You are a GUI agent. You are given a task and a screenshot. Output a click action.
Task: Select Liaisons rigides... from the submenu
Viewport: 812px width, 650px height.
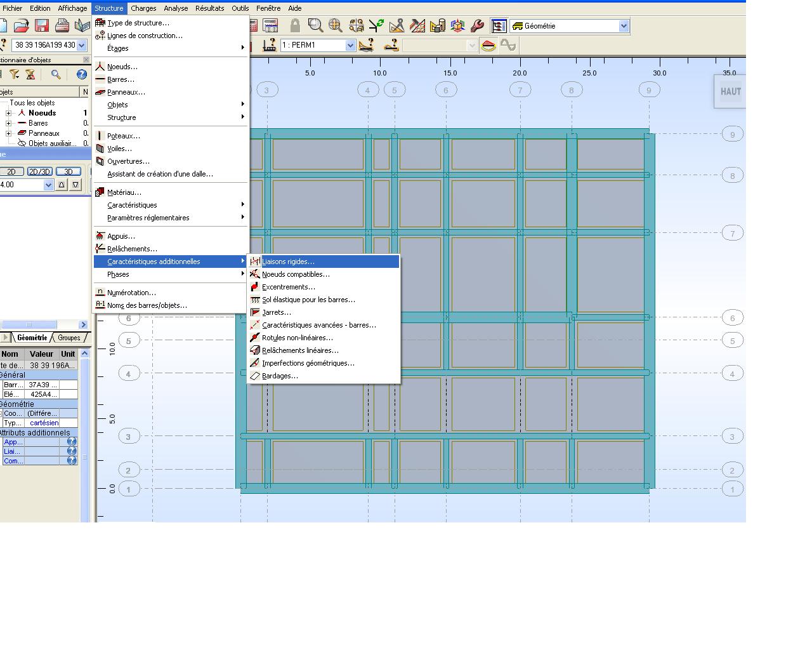[324, 262]
